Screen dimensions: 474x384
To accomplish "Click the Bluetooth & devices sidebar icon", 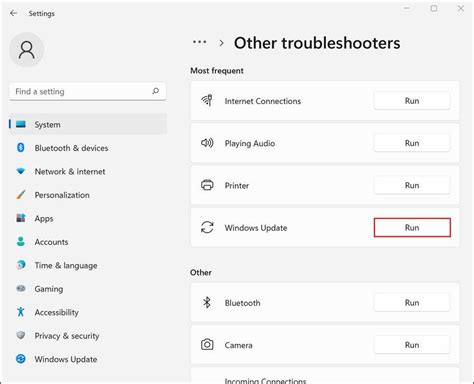I will click(x=21, y=147).
